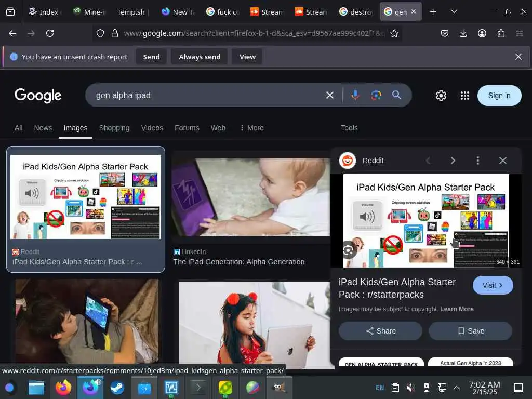The height and width of the screenshot is (399, 532).
Task: Submit search with magnifier icon
Action: tap(396, 96)
